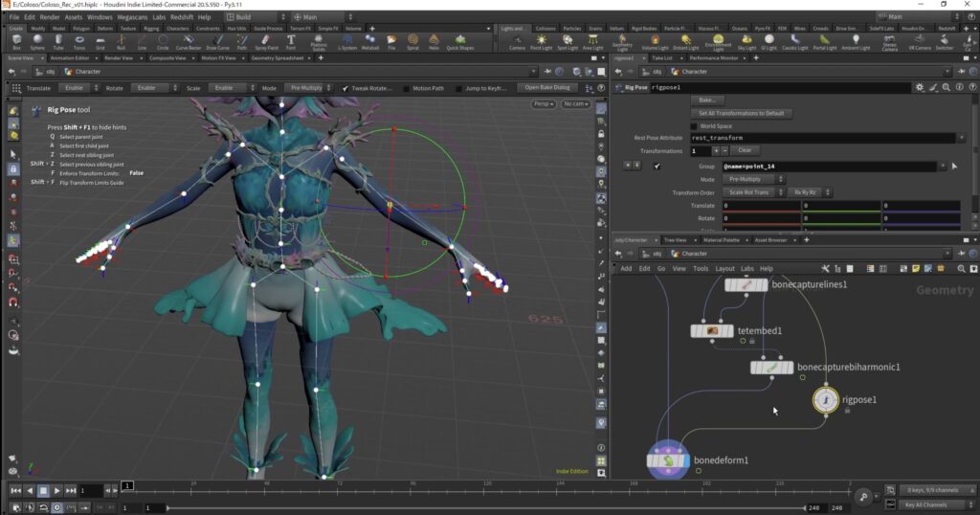
Task: Open the Persp viewport camera dropdown
Action: [544, 103]
